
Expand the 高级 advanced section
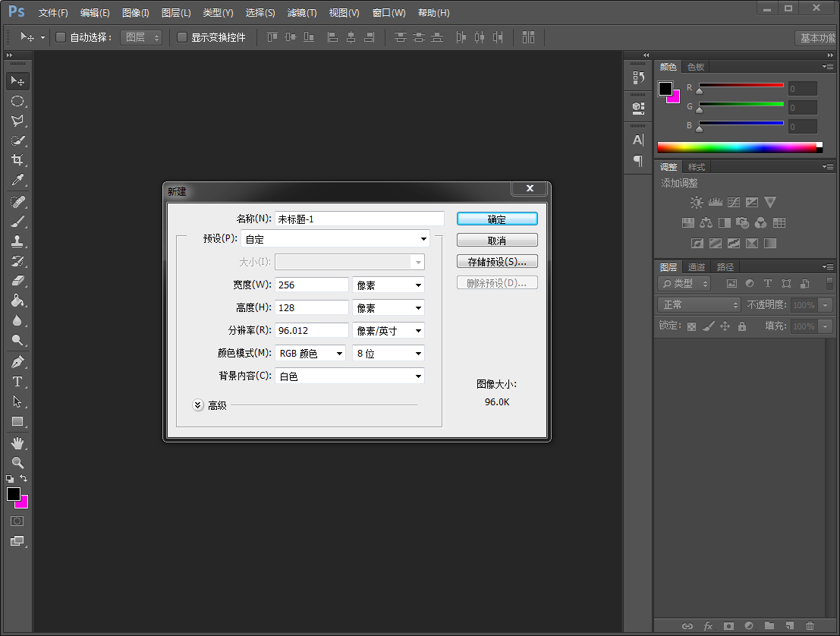click(x=198, y=405)
